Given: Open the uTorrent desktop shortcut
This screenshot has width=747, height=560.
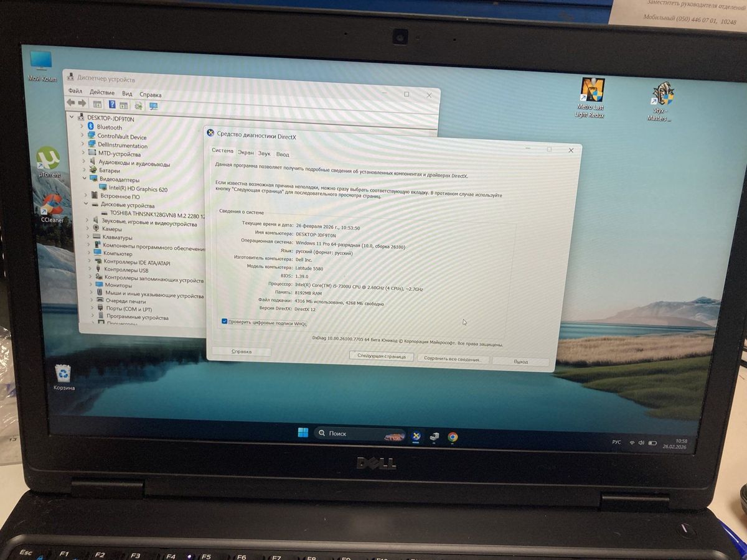Looking at the screenshot, I should pyautogui.click(x=49, y=159).
